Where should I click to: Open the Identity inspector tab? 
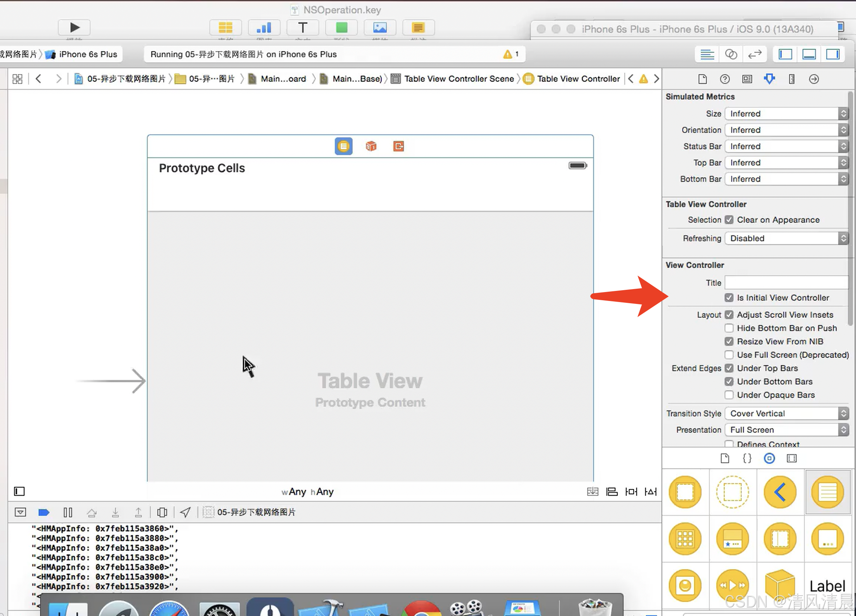click(x=747, y=79)
